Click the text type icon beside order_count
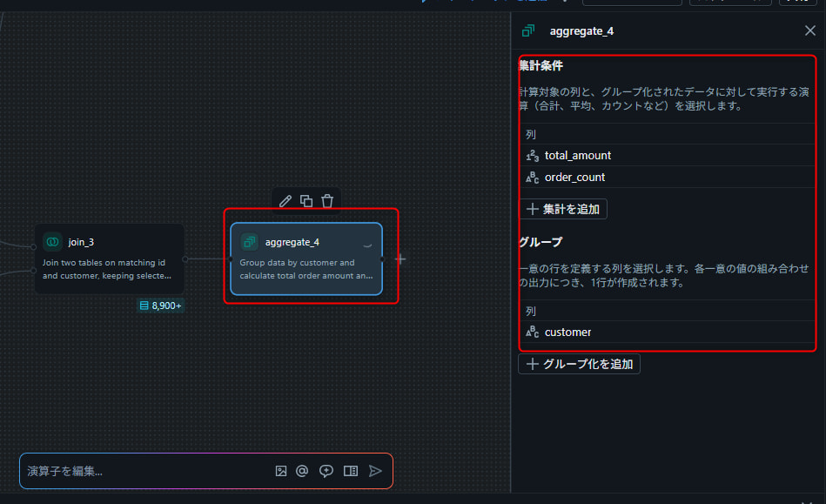Image resolution: width=826 pixels, height=504 pixels. tap(532, 178)
